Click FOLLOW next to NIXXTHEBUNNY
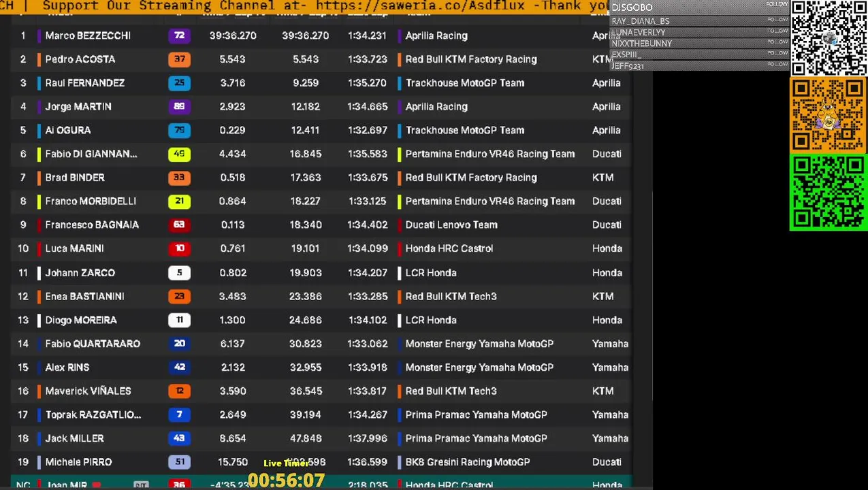868x490 pixels. (777, 42)
